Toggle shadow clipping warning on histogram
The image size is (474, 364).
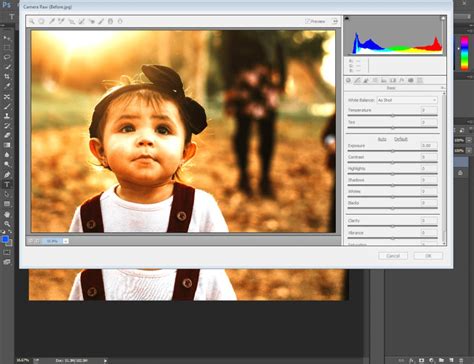347,18
